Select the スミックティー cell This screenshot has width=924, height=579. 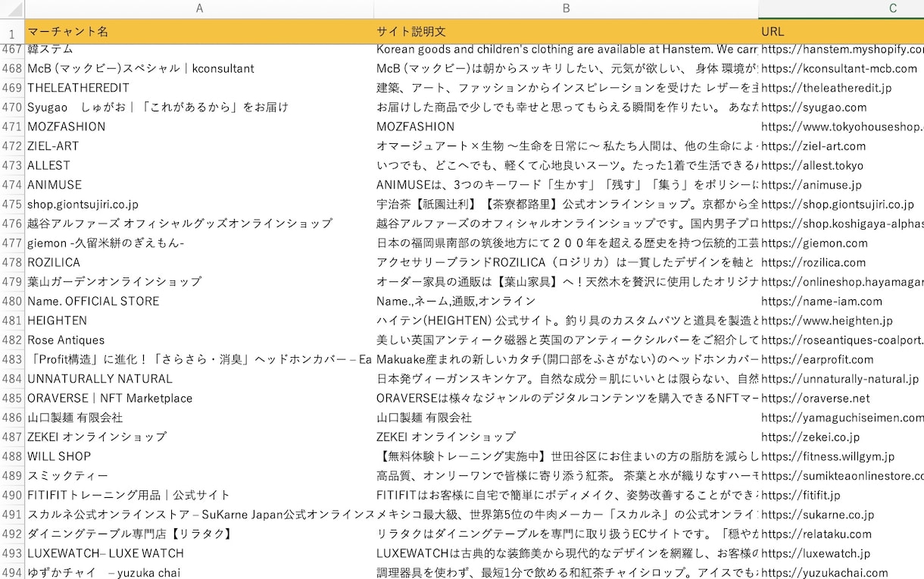tap(199, 476)
